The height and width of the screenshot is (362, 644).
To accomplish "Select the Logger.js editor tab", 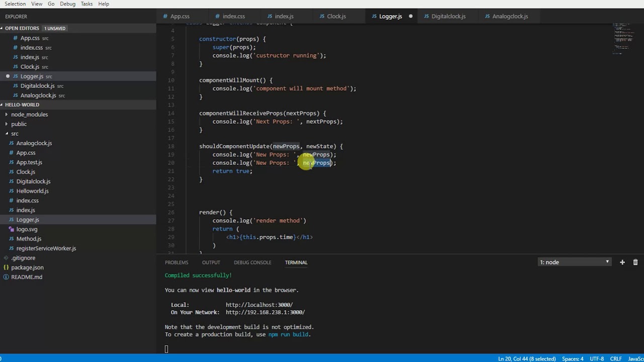I will point(390,16).
